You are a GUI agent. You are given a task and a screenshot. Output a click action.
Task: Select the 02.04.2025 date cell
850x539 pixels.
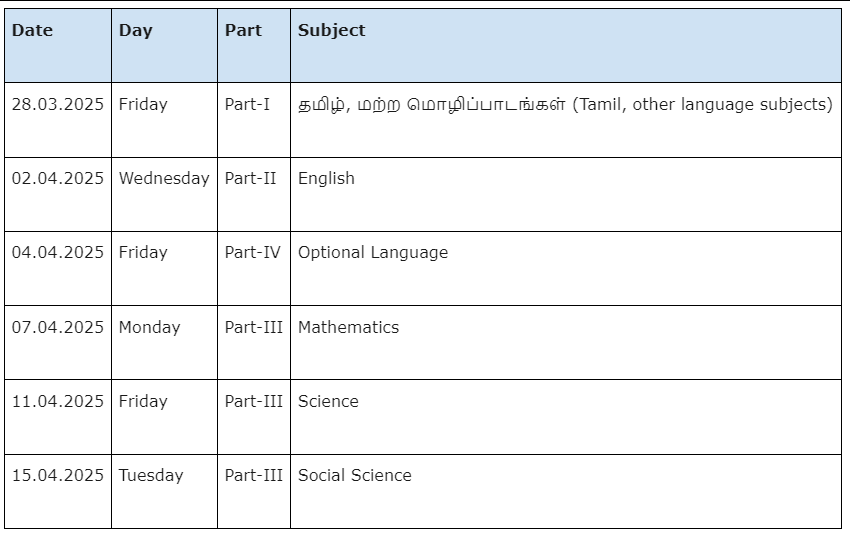(x=58, y=195)
